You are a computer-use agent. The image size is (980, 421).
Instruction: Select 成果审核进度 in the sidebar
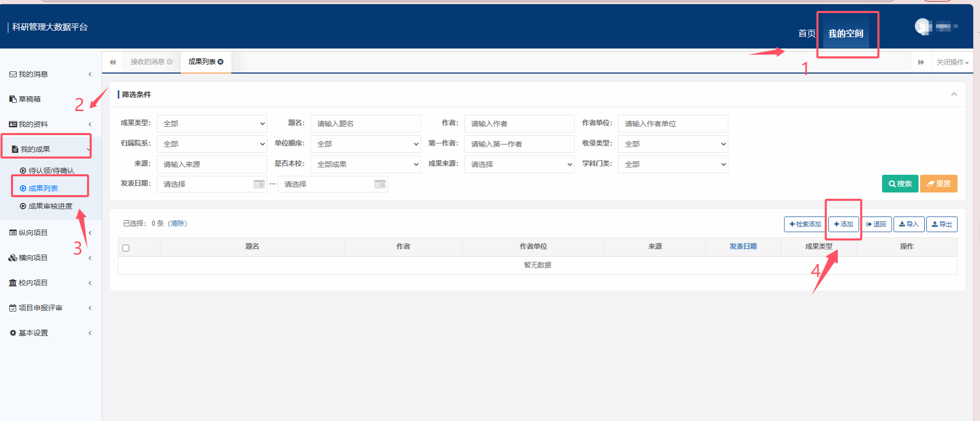(x=50, y=206)
